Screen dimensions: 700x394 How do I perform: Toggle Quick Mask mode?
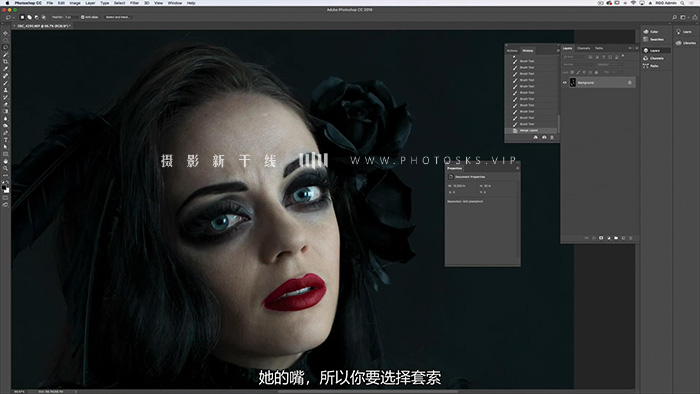[x=5, y=198]
